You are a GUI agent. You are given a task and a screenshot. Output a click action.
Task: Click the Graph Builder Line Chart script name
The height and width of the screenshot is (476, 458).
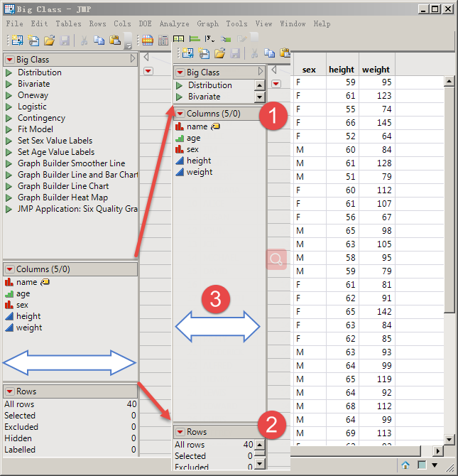click(63, 186)
